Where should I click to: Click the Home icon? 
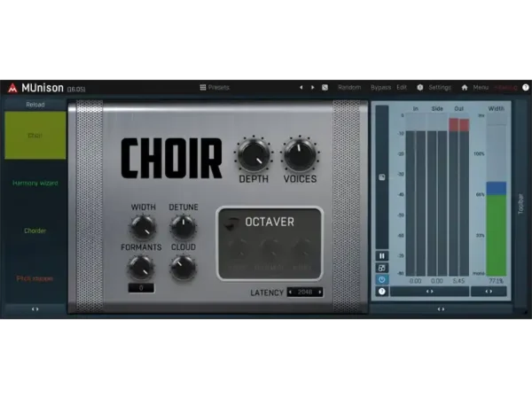coord(465,88)
